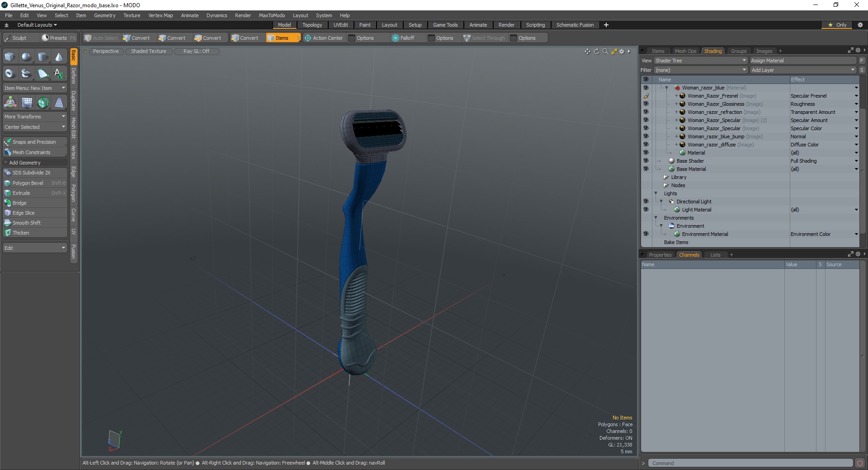The height and width of the screenshot is (470, 868).
Task: Click the Shaded Texture viewport style button
Action: (149, 52)
